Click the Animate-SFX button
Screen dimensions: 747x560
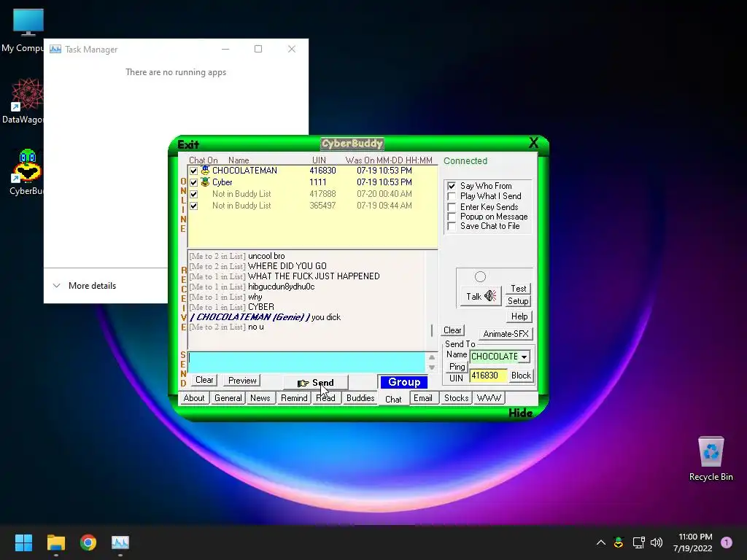pyautogui.click(x=506, y=334)
